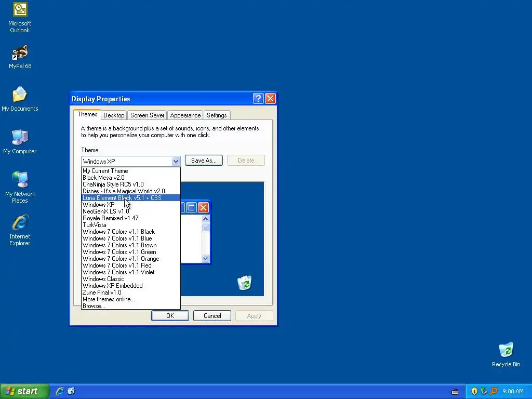This screenshot has height=399, width=532.
Task: Open the Microsoft Outlook desktop icon
Action: point(20,17)
